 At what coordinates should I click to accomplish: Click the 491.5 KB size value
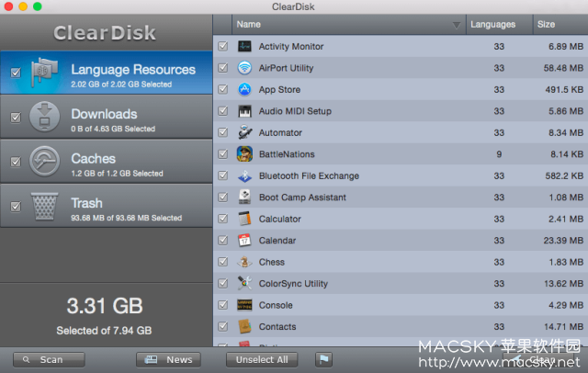564,90
